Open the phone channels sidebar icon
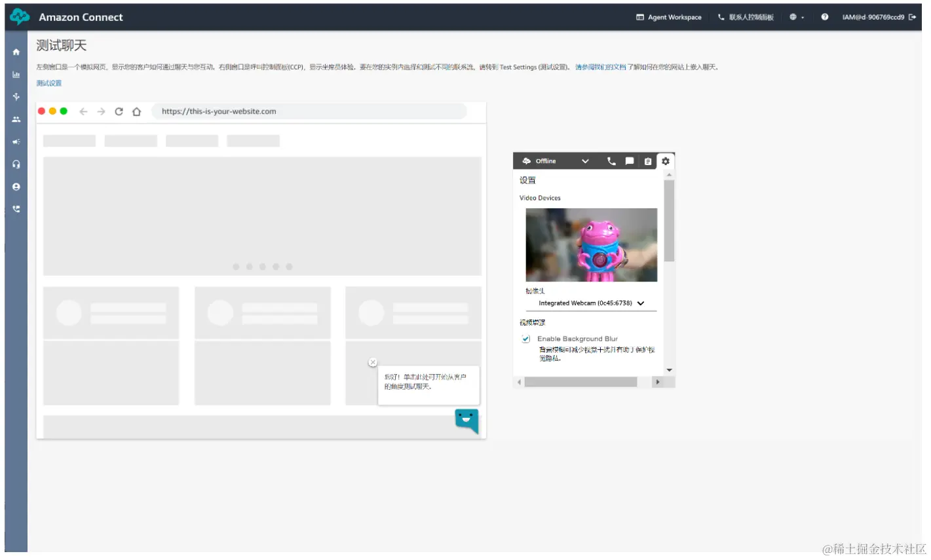Image resolution: width=931 pixels, height=560 pixels. coord(16,209)
